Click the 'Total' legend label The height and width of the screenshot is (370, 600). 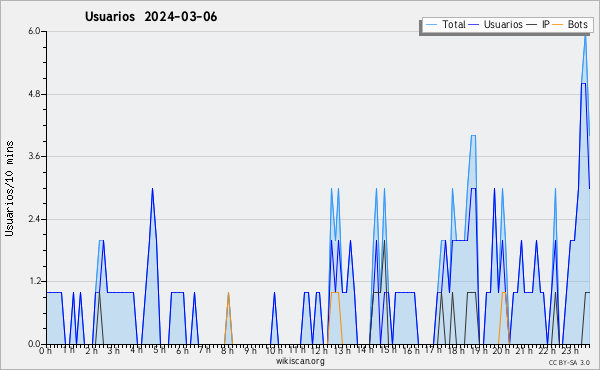(454, 24)
